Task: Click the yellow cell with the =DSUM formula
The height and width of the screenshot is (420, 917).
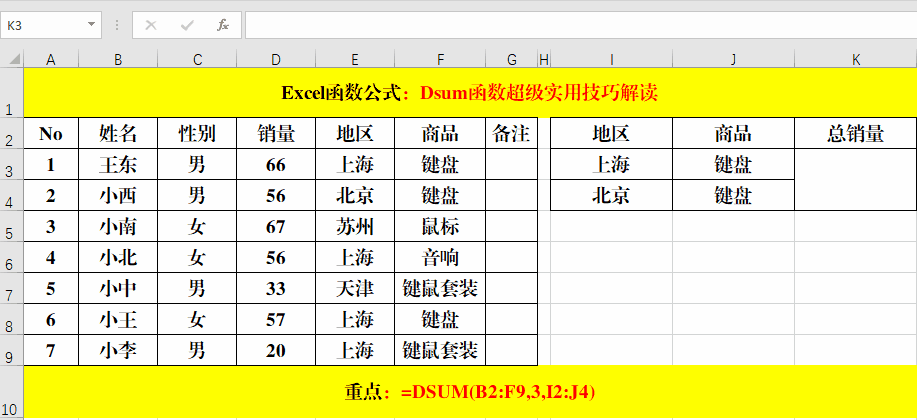Action: point(469,392)
